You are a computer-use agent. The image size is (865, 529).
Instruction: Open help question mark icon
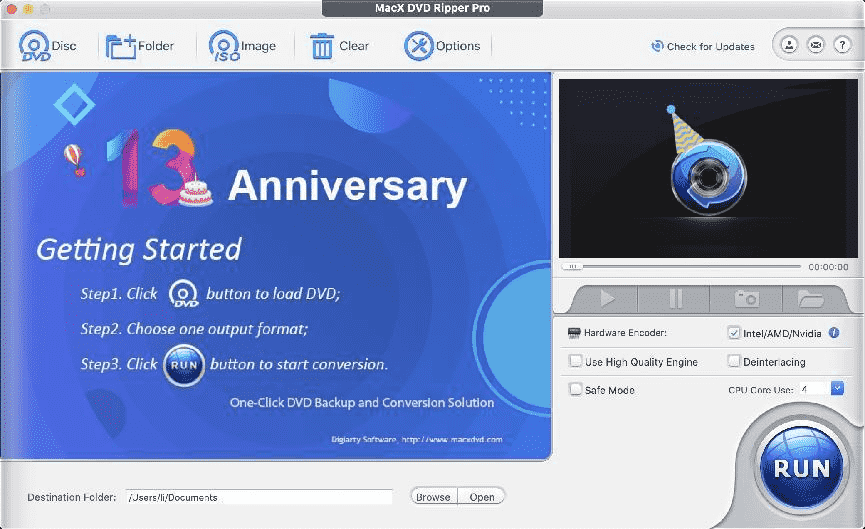[x=842, y=46]
